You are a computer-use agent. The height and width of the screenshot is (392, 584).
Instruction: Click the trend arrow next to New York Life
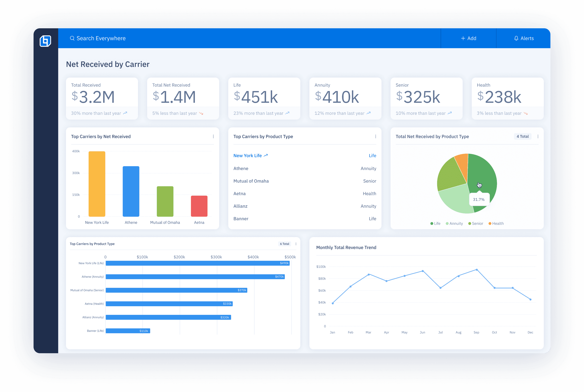[266, 155]
